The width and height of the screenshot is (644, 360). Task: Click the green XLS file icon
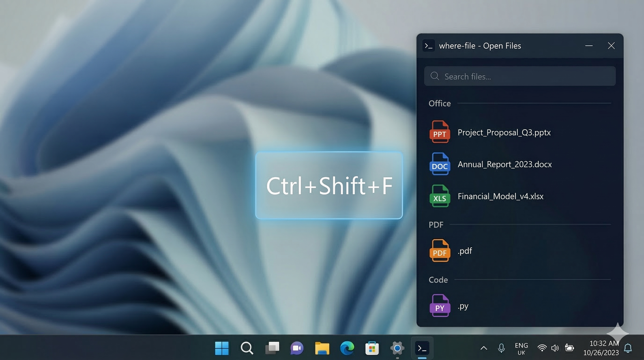(439, 196)
